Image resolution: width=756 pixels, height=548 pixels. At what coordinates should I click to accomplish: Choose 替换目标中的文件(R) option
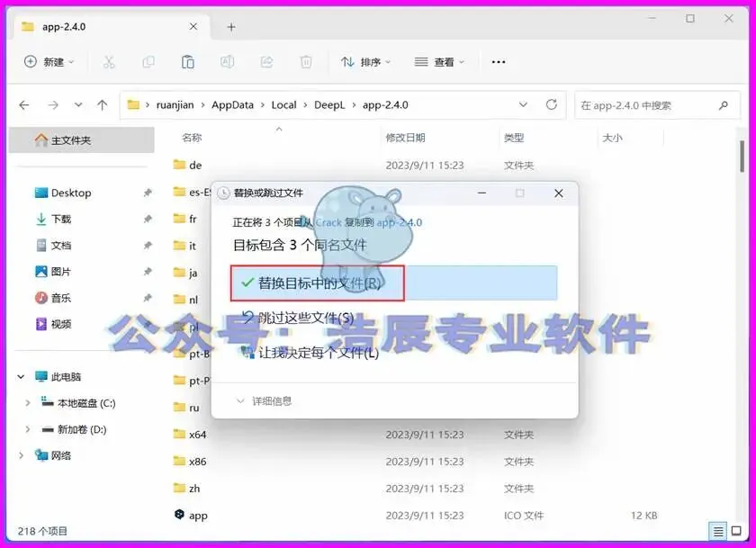[394, 283]
